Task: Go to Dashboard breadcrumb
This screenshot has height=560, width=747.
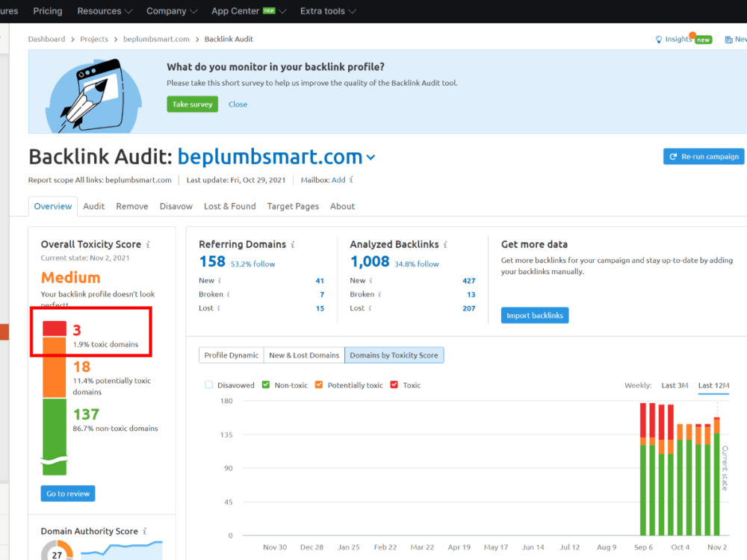Action: [x=46, y=39]
